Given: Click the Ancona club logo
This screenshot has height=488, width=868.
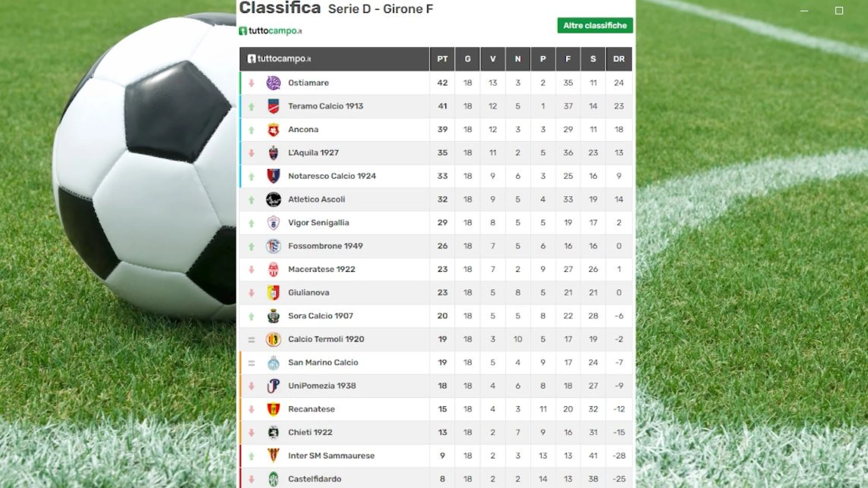Looking at the screenshot, I should point(273,130).
